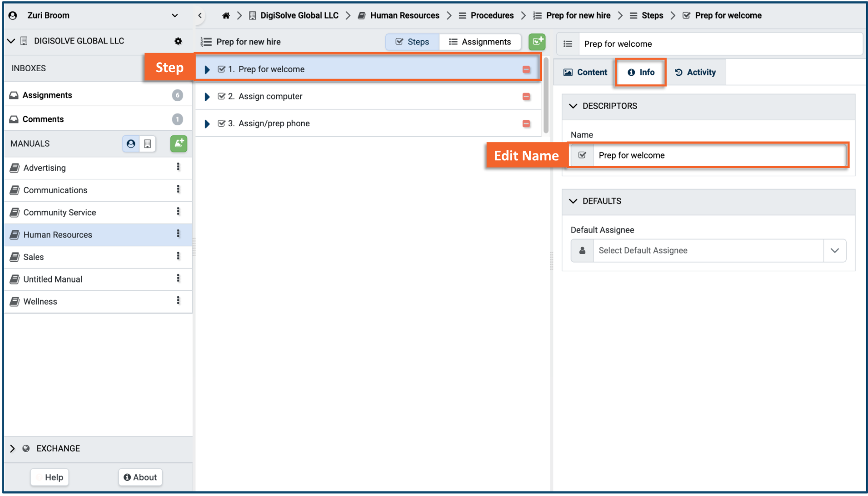The height and width of the screenshot is (496, 868).
Task: Open Communications manual options menu
Action: 178,189
